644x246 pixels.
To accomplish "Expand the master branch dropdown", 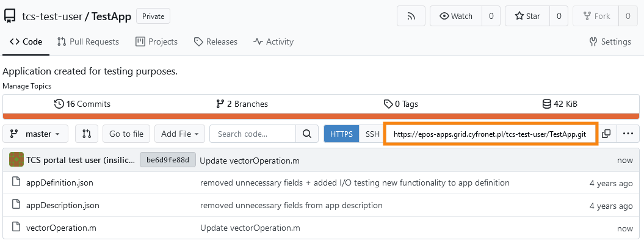I will (35, 134).
